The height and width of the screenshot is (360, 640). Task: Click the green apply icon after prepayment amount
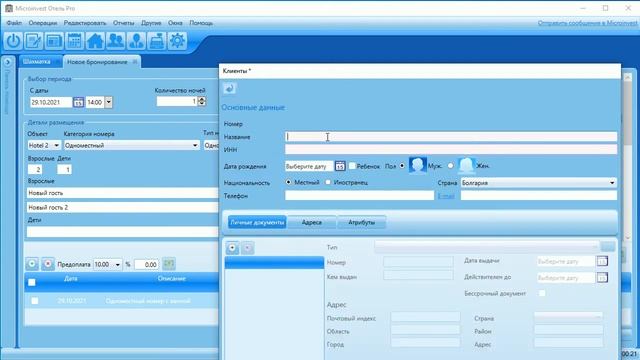click(169, 264)
